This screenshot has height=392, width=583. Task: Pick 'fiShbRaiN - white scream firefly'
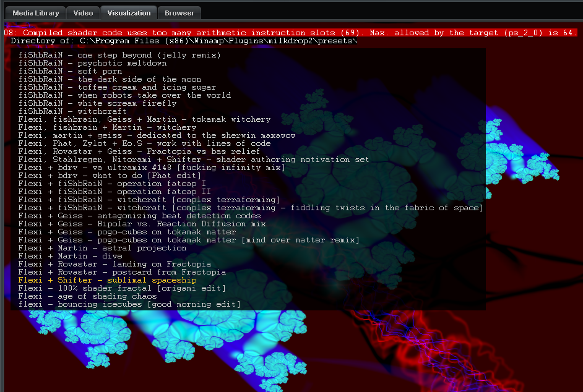click(97, 103)
